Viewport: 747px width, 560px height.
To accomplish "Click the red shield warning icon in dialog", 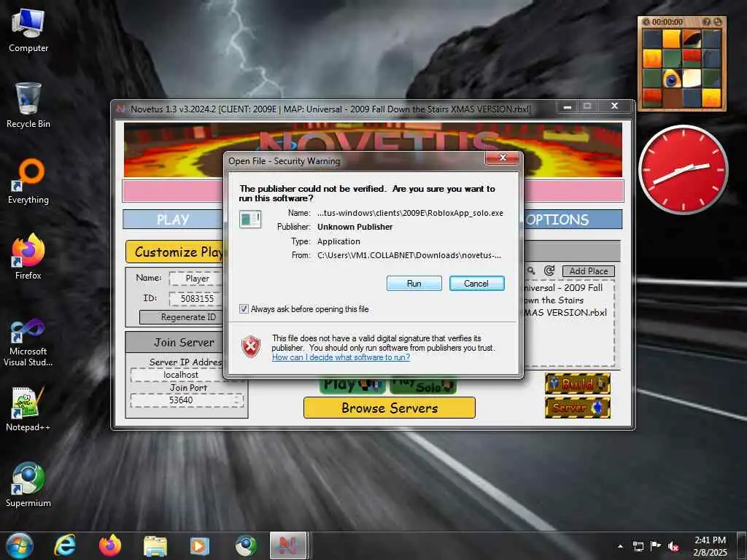I will (x=251, y=346).
